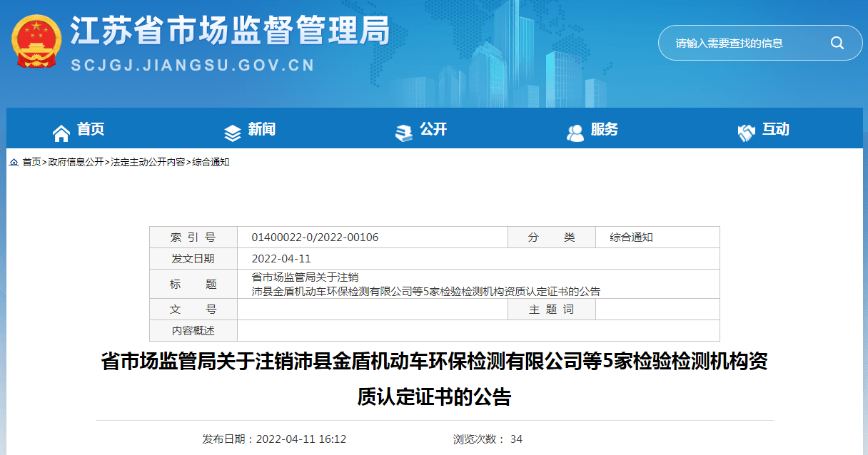Follow the 政府信息公开 breadcrumb link
The width and height of the screenshot is (868, 455).
pos(76,163)
